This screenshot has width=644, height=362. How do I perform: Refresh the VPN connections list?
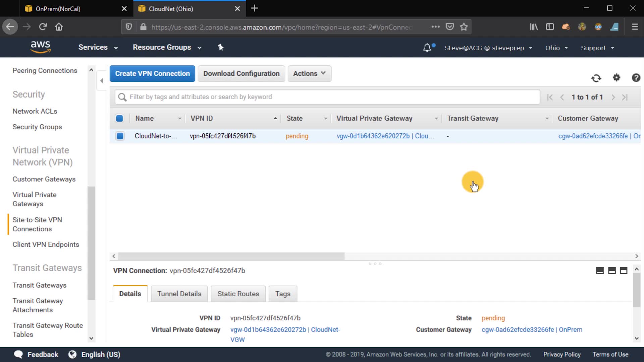596,78
